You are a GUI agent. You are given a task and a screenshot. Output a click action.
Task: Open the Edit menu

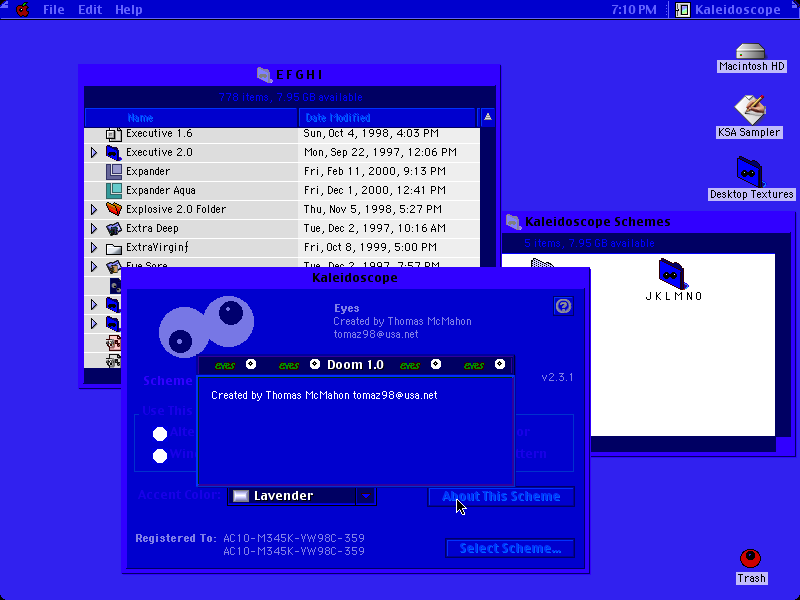tap(90, 10)
